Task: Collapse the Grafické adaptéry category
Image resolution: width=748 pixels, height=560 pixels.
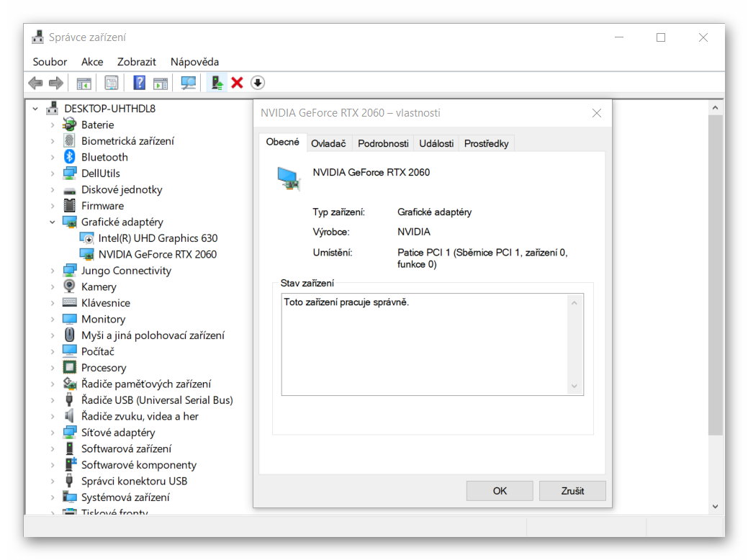Action: coord(53,222)
